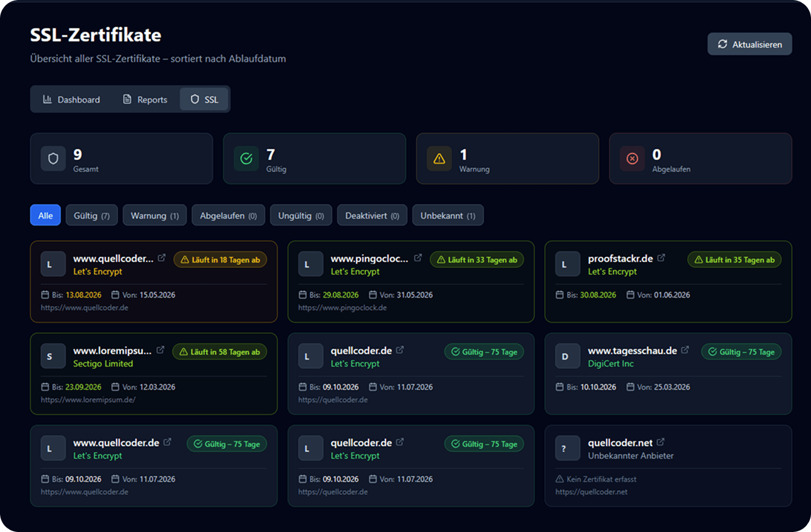This screenshot has height=532, width=811.
Task: Click the red X icon in Abgelaufen card
Action: 632,159
